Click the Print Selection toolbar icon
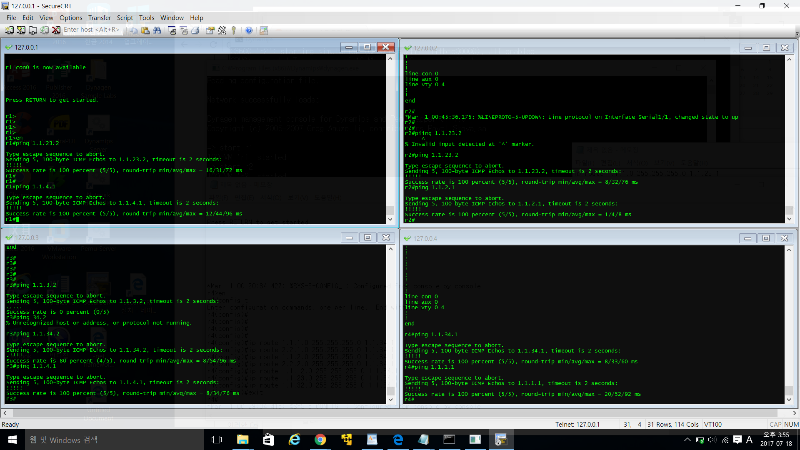Image resolution: width=800 pixels, height=450 pixels. (x=184, y=31)
